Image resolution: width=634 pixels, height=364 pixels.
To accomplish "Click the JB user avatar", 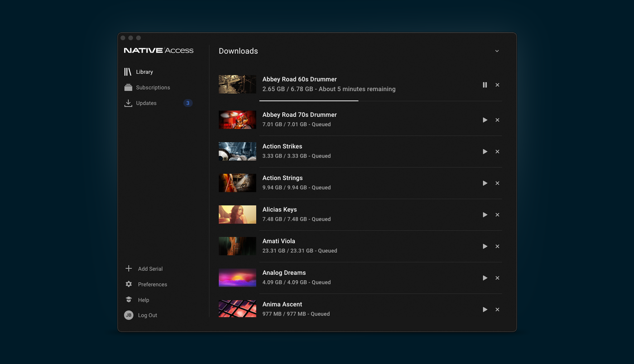I will click(x=129, y=315).
